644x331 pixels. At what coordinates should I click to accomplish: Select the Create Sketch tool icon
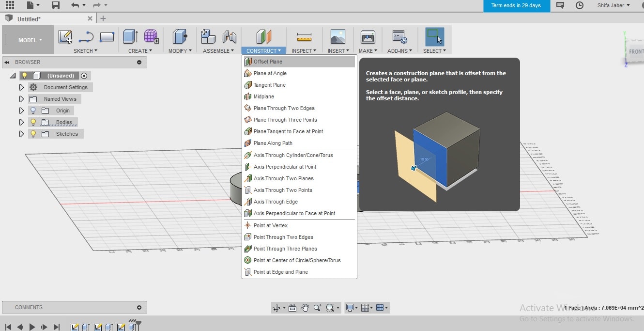point(65,37)
